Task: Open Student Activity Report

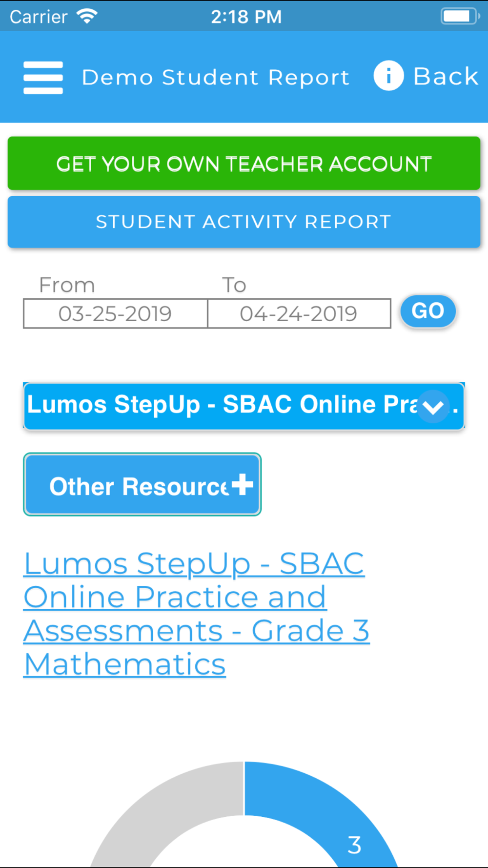Action: (244, 222)
